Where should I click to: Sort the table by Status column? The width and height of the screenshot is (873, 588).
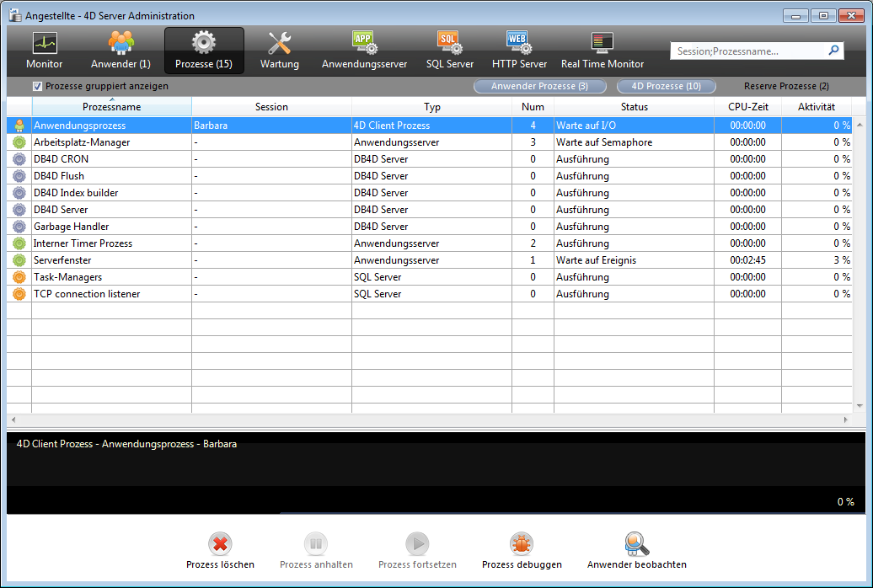click(634, 107)
